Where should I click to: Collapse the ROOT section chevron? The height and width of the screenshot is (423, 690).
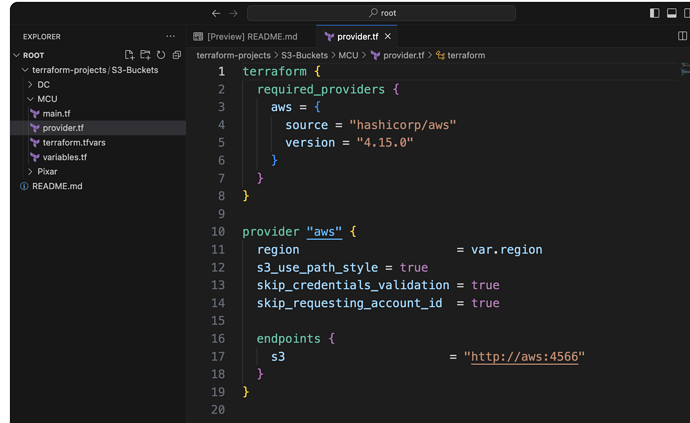pos(17,55)
